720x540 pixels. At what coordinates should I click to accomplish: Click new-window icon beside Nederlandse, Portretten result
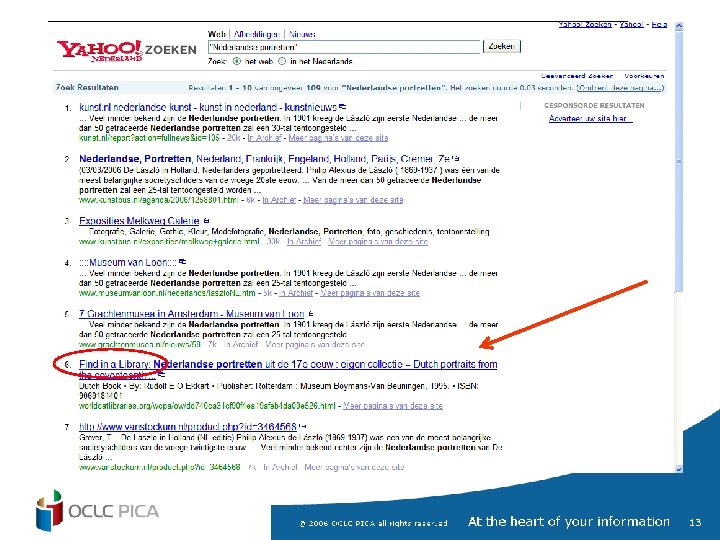tap(455, 158)
